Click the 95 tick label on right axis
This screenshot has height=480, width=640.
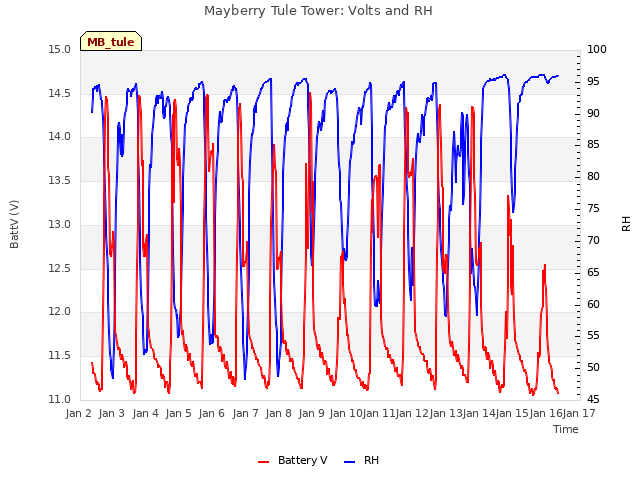click(x=593, y=82)
